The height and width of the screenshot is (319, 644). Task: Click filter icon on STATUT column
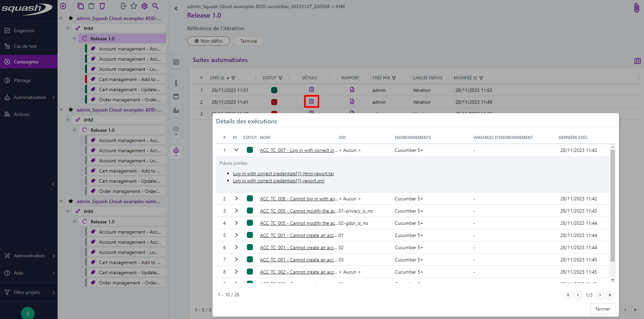tap(280, 78)
